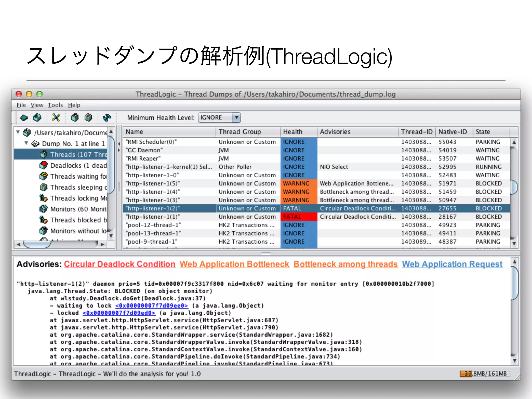Viewport: 532px width, 399px height.
Task: Collapse the Dump No. 1 tree node
Action: [x=26, y=143]
